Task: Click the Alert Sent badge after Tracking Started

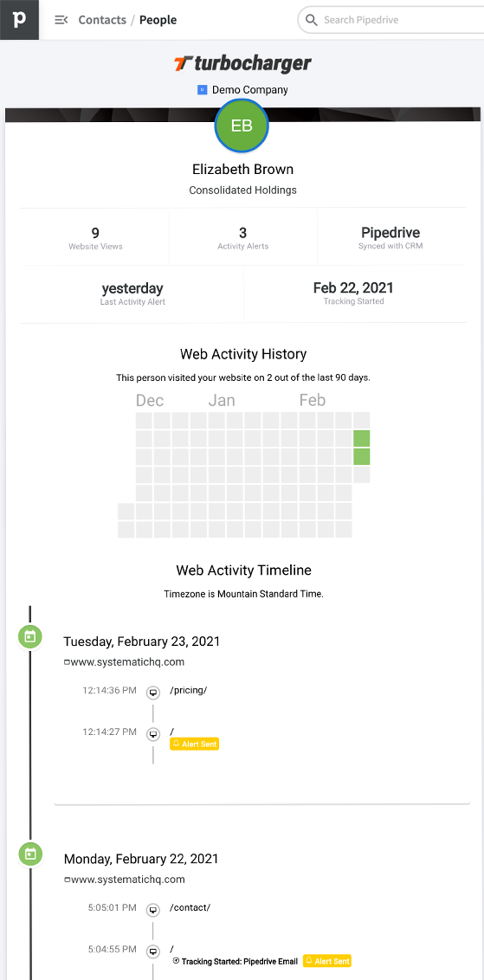Action: coord(327,961)
